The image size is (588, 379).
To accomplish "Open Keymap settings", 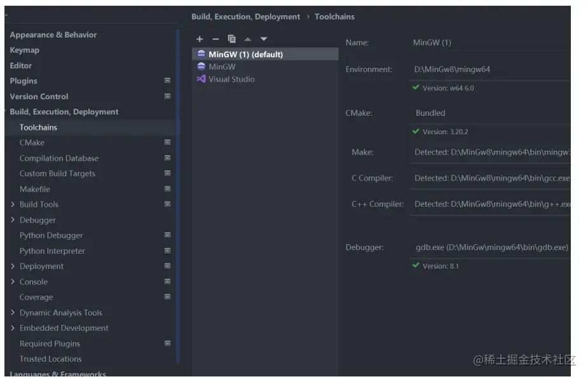I will click(24, 50).
